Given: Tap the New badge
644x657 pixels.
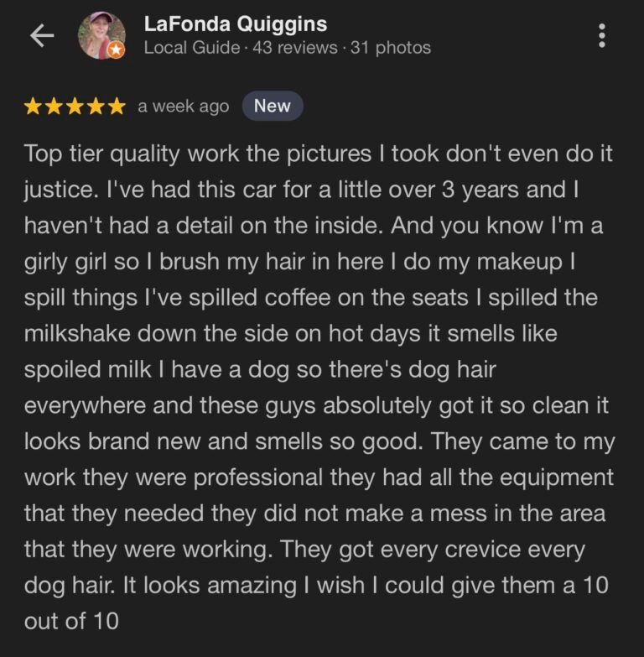Looking at the screenshot, I should click(x=273, y=106).
